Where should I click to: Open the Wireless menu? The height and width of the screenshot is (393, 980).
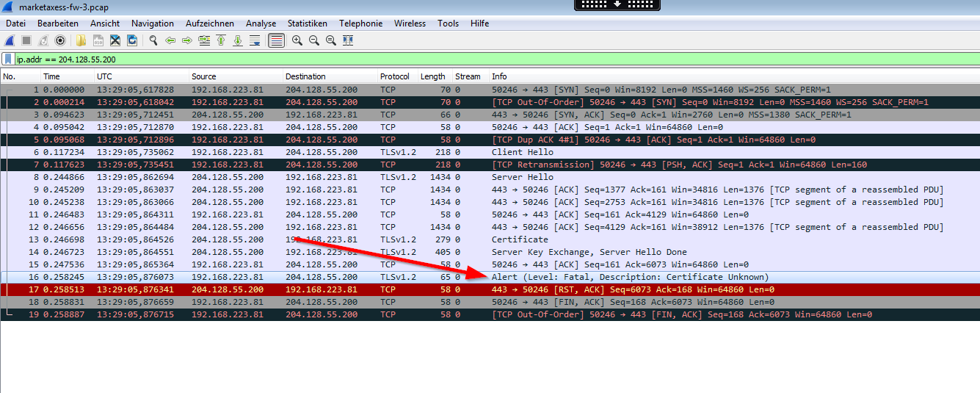coord(410,24)
